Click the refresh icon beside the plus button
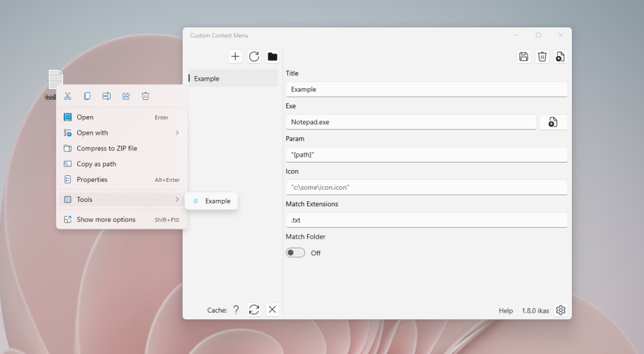Viewport: 644px width, 354px height. click(x=254, y=56)
